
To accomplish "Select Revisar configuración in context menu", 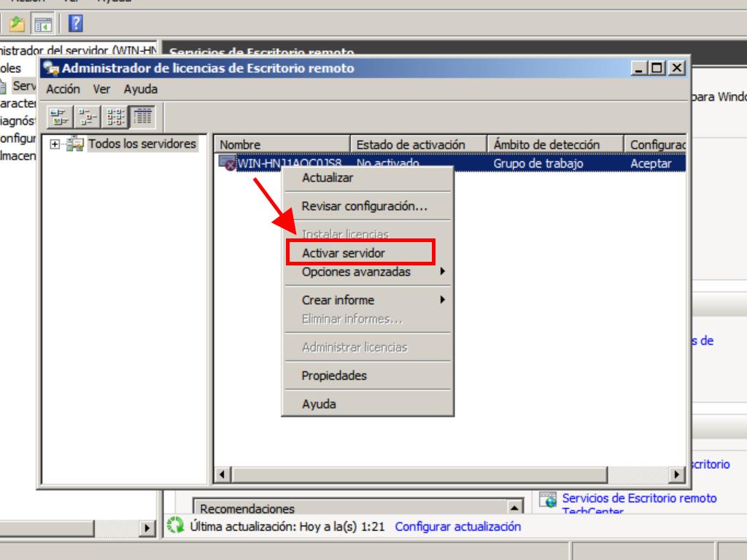I will pos(365,206).
